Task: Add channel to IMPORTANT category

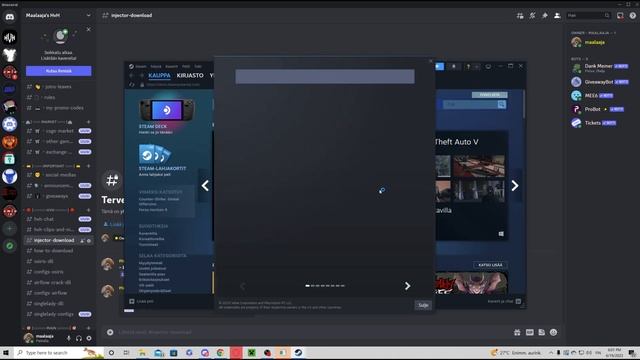Action: coord(89,166)
